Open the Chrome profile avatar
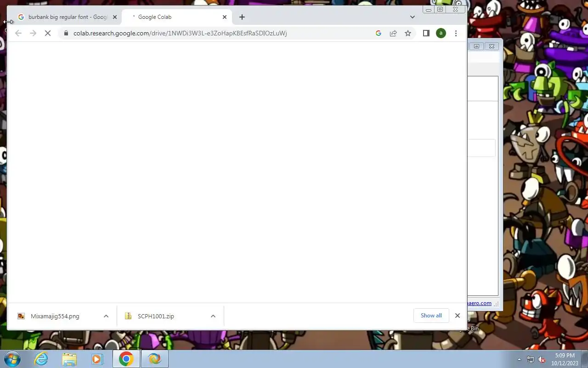 [441, 33]
